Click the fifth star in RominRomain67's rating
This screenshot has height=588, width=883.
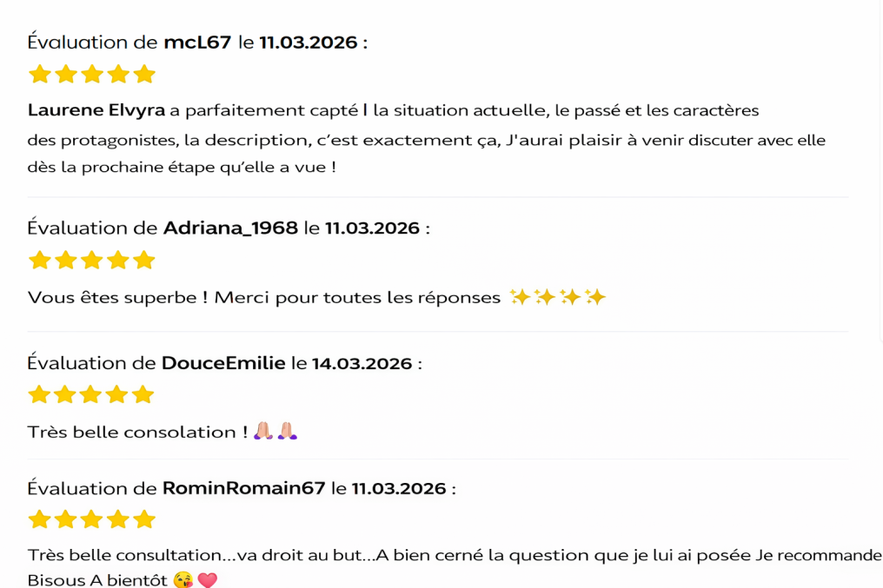[x=145, y=519]
